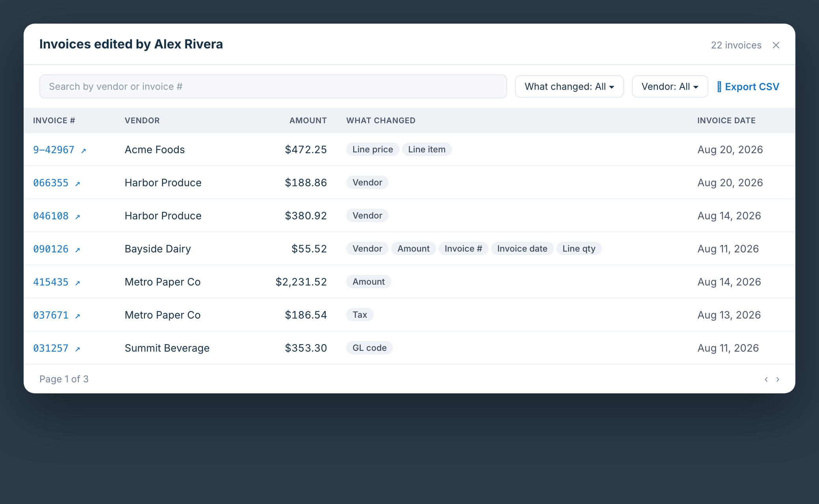The width and height of the screenshot is (819, 504).
Task: Open invoice number 031257
Action: [51, 348]
